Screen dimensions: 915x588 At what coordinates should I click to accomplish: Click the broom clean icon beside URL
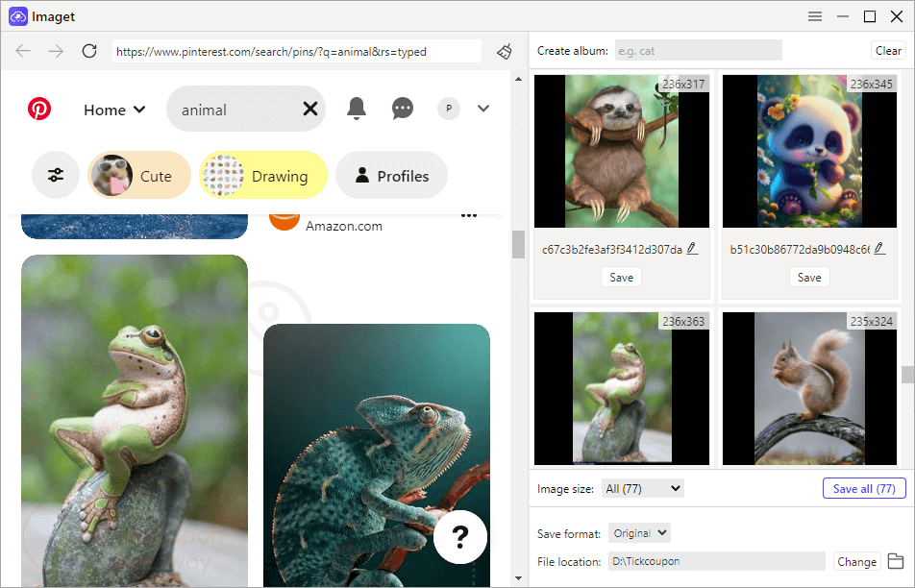tap(505, 51)
